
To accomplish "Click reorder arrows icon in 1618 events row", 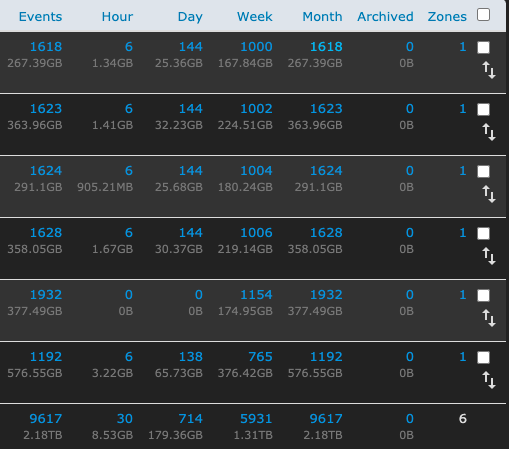I will pyautogui.click(x=489, y=70).
